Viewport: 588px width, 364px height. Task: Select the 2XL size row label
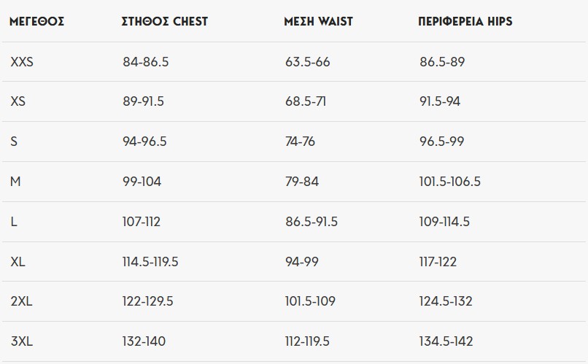[x=21, y=301]
